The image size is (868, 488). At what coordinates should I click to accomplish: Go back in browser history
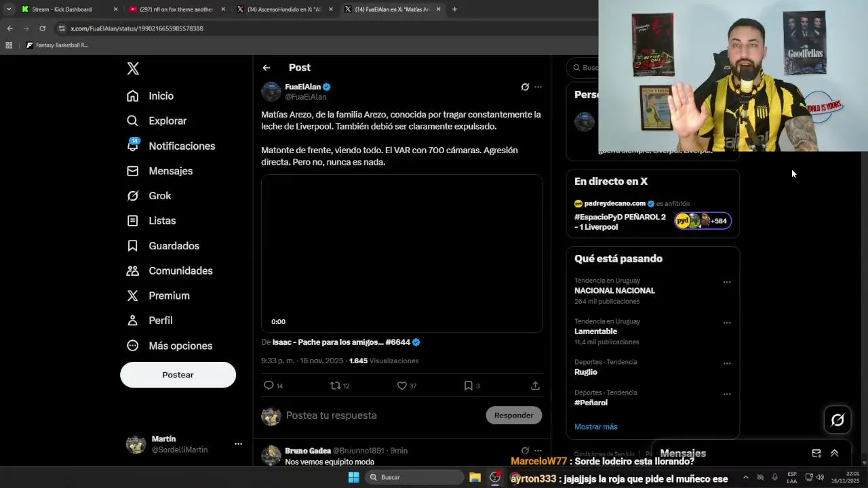click(9, 28)
